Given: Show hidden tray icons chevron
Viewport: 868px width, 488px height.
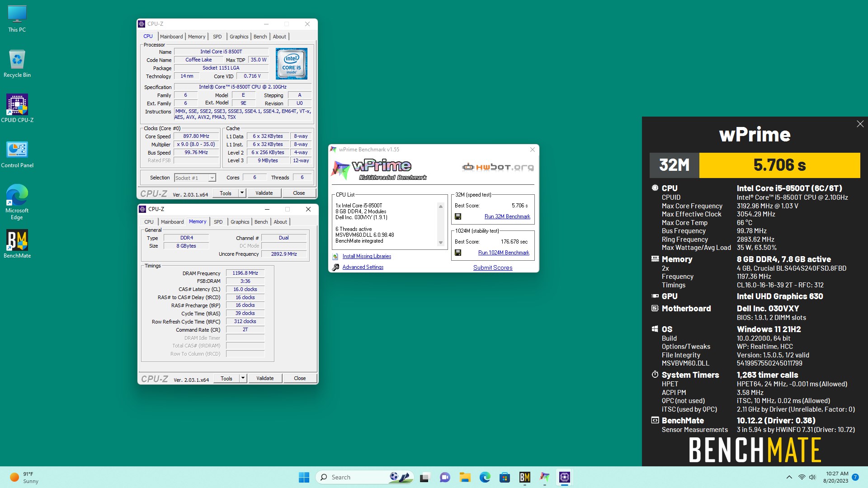Looking at the screenshot, I should (789, 477).
